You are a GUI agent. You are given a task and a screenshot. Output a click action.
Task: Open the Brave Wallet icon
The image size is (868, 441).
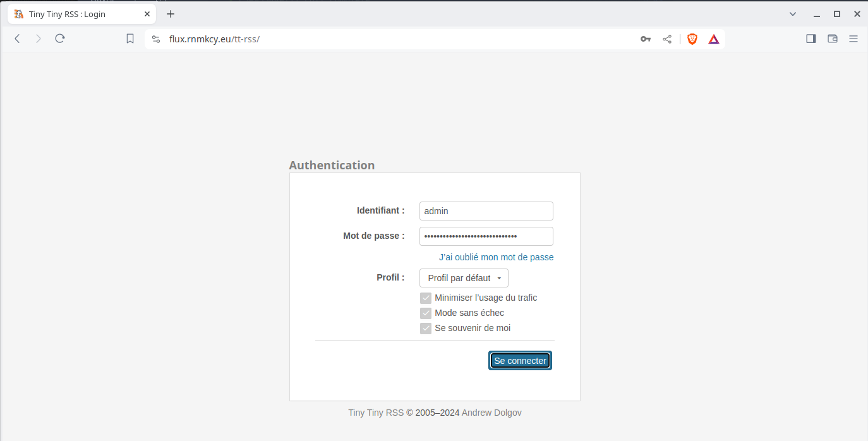[x=833, y=39]
